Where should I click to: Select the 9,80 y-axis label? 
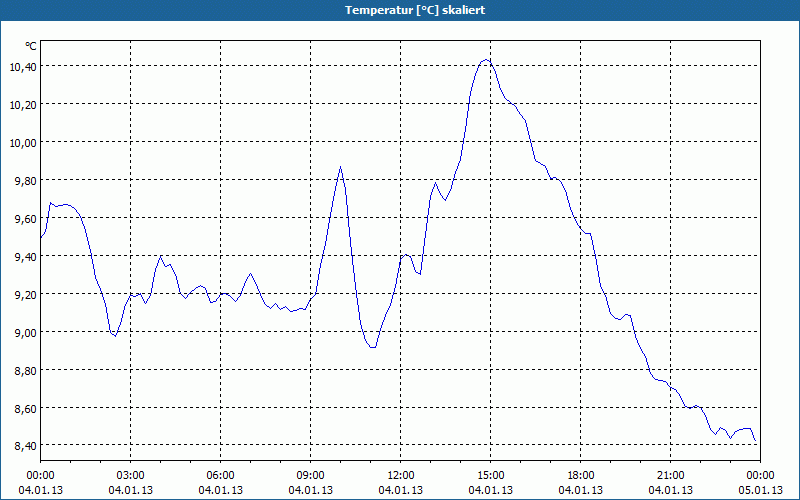click(x=26, y=180)
